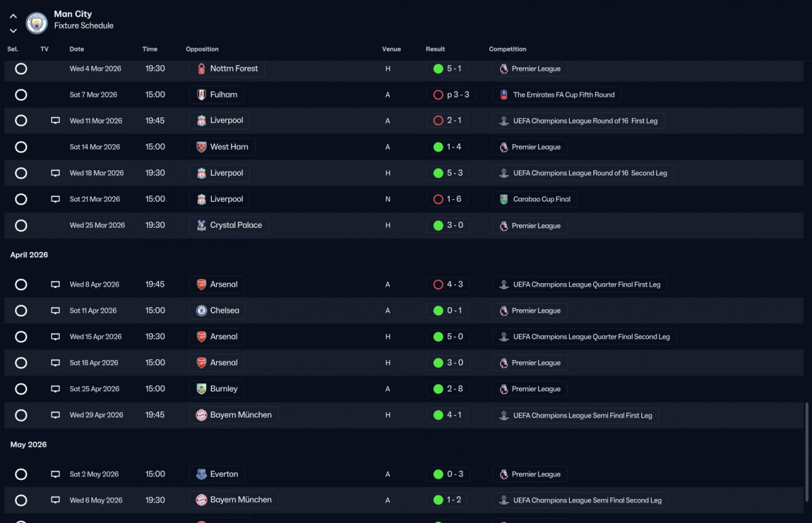The width and height of the screenshot is (812, 523).
Task: Select the Burnley fixture radio button
Action: (21, 389)
